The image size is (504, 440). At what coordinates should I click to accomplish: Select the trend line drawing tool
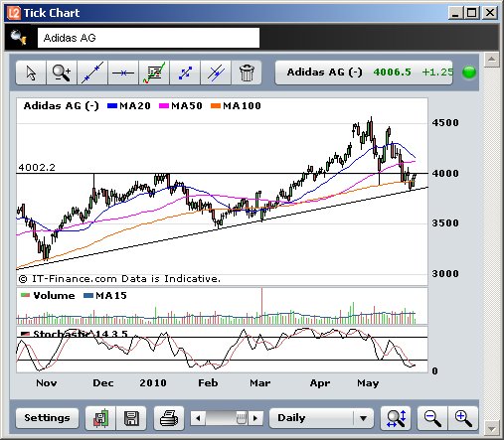(92, 73)
